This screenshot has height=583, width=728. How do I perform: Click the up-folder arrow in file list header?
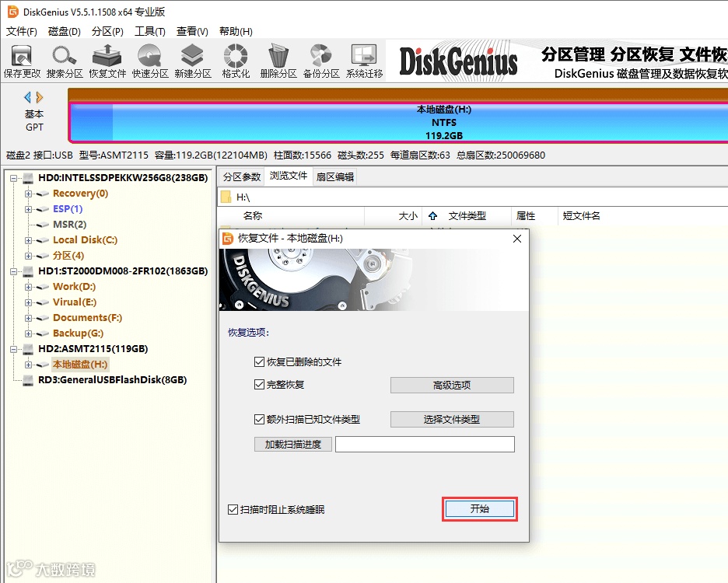coord(432,216)
